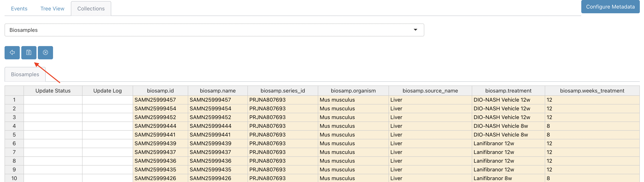Select row 7 header number

coord(14,152)
